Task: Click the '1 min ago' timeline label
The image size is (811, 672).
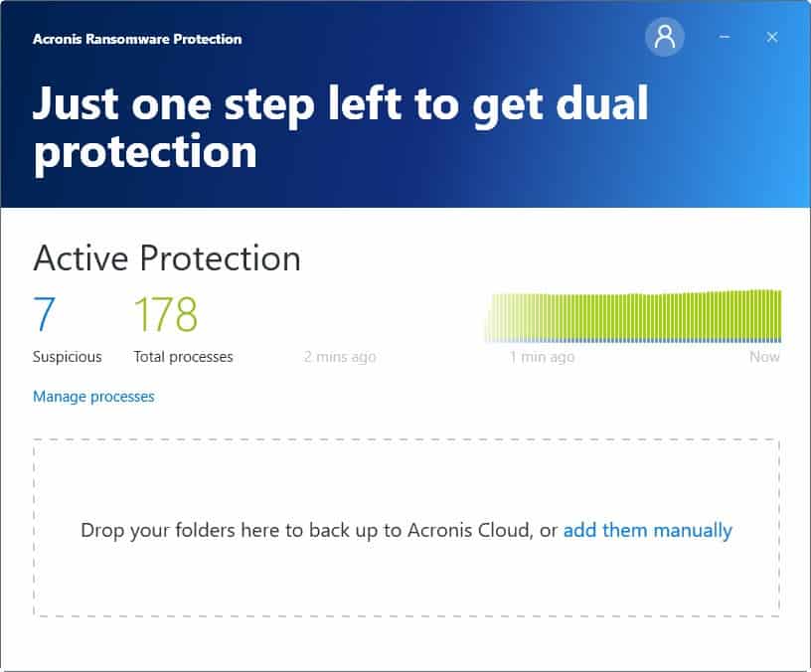Action: [542, 357]
